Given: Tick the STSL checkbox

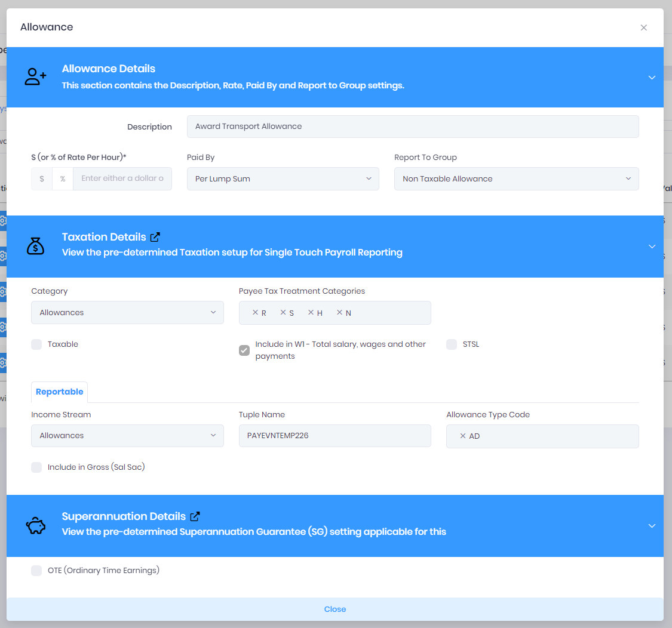Looking at the screenshot, I should 452,344.
